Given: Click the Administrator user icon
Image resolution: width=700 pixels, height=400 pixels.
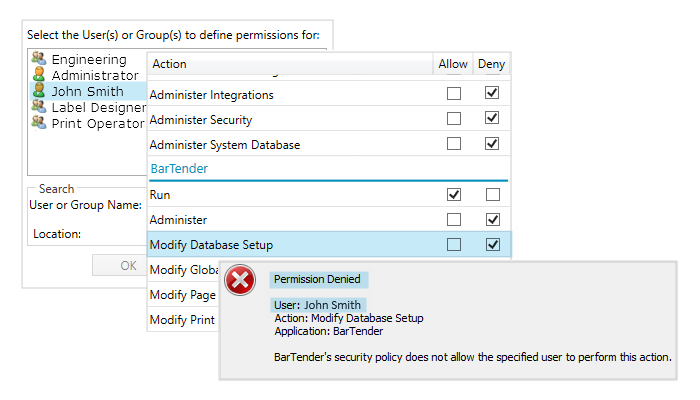Looking at the screenshot, I should 39,75.
